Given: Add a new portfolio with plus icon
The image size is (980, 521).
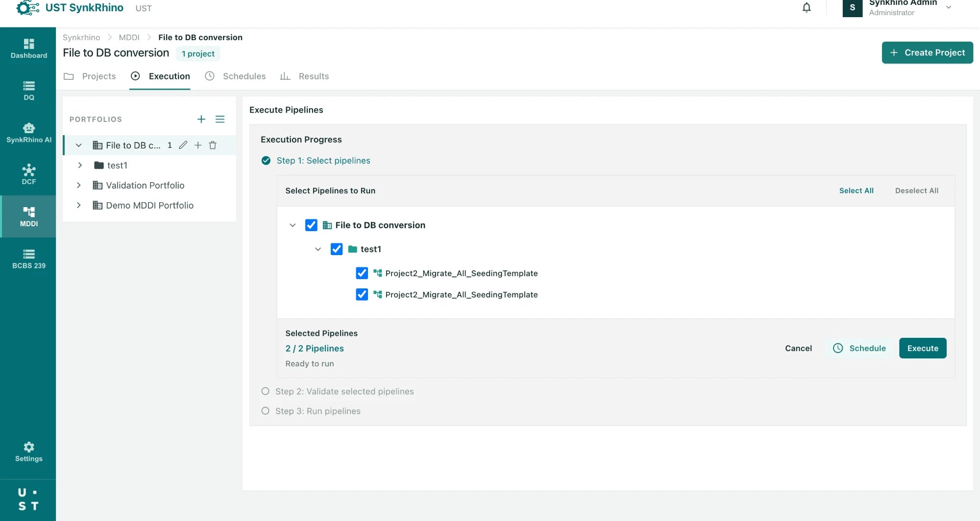Looking at the screenshot, I should (201, 119).
